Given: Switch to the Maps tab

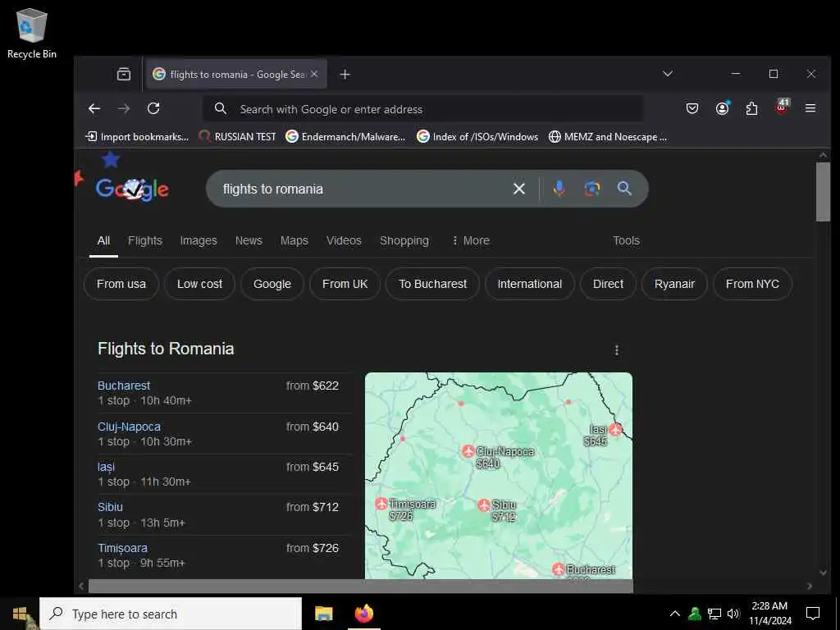Looking at the screenshot, I should [294, 240].
